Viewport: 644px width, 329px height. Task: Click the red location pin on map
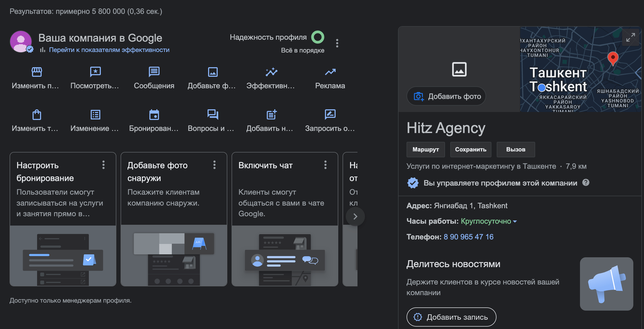click(613, 59)
